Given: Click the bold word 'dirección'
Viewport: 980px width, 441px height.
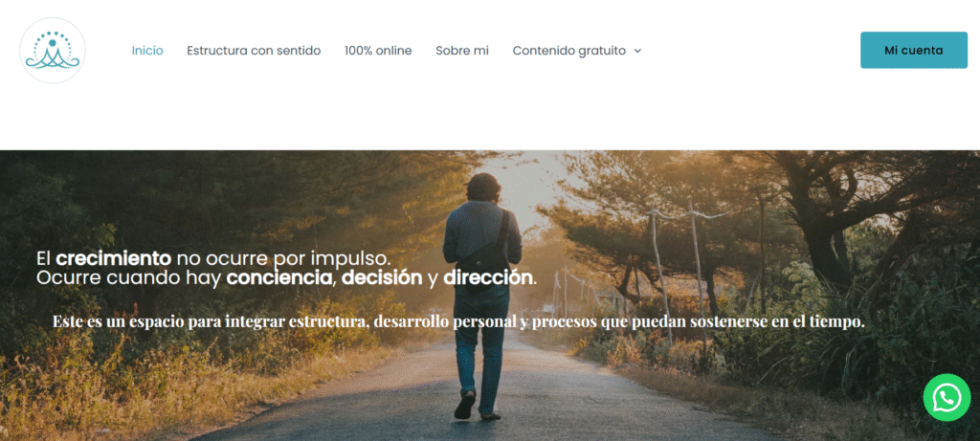Looking at the screenshot, I should [x=487, y=278].
